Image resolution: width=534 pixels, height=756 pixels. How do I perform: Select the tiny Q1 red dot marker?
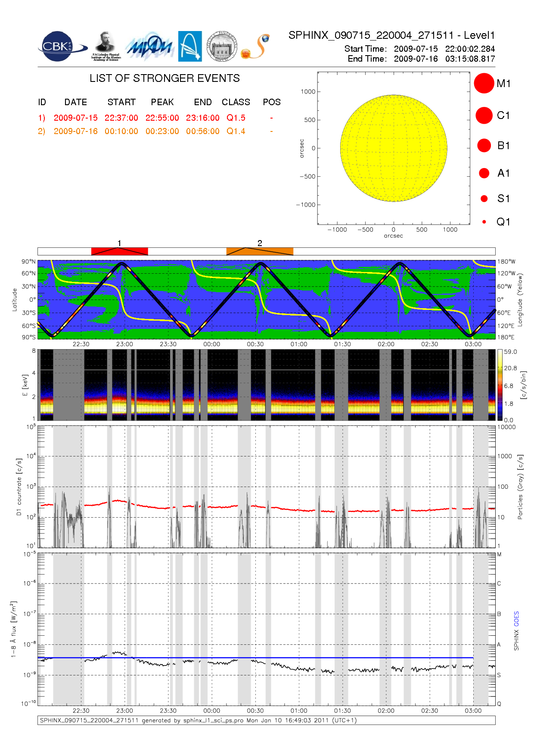484,222
